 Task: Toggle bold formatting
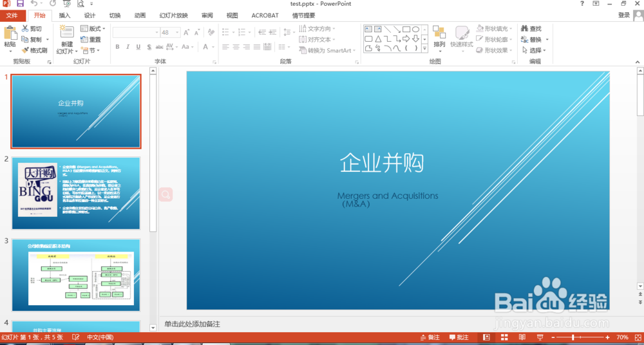(117, 47)
